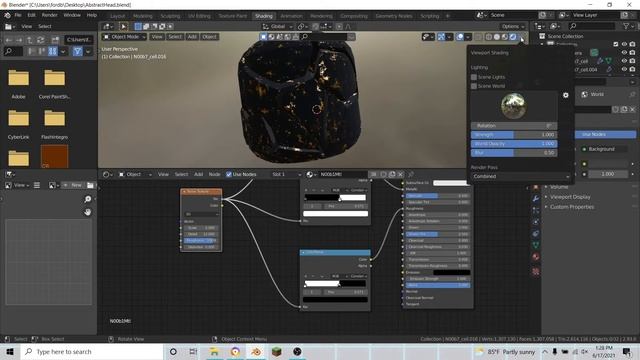Adjust the World Opacity slider
This screenshot has height=360, width=640.
point(514,144)
